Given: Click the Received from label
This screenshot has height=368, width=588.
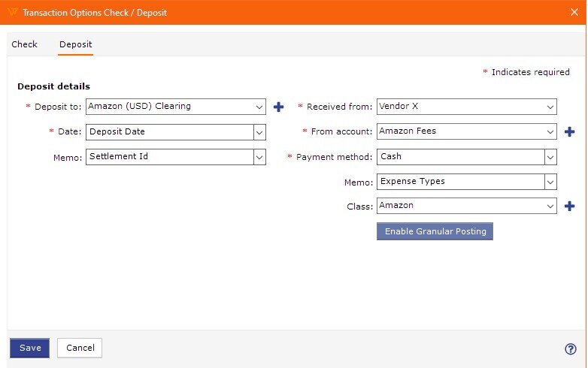Looking at the screenshot, I should (x=339, y=107).
